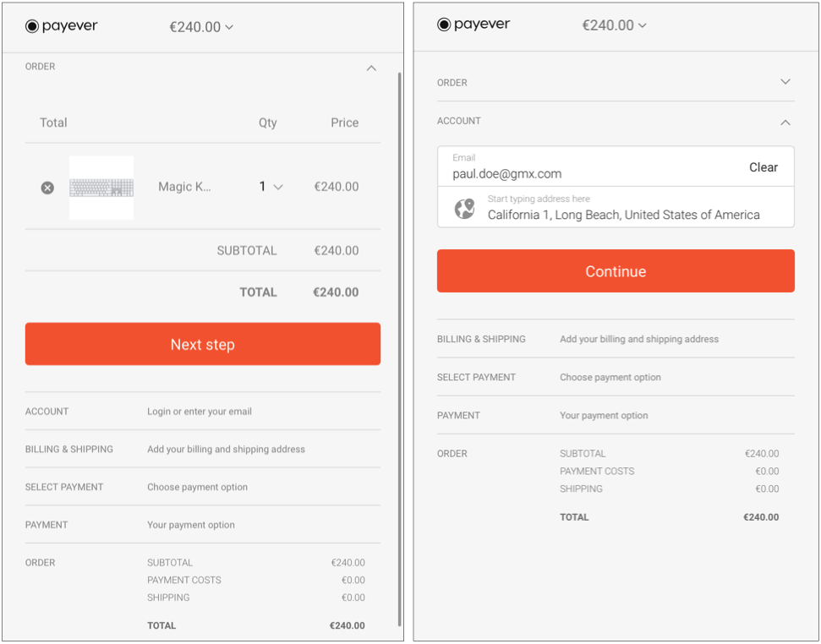Click the Next step button
The height and width of the screenshot is (644, 821).
203,344
